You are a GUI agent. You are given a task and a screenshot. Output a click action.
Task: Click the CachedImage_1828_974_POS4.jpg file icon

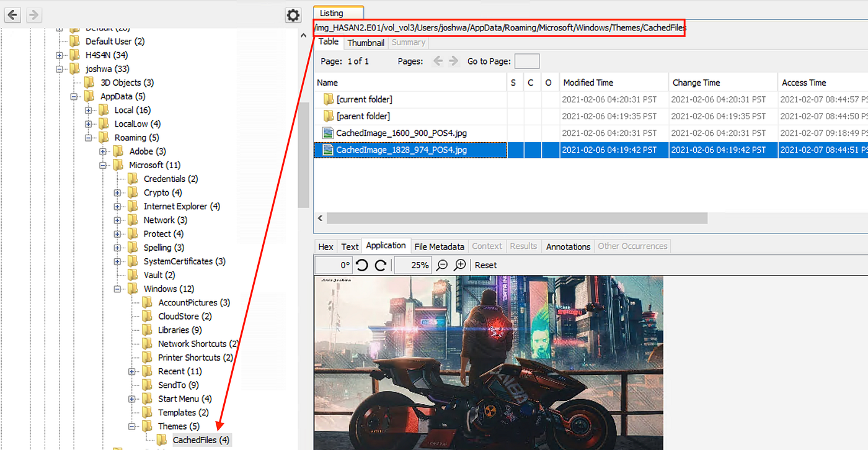tap(328, 150)
